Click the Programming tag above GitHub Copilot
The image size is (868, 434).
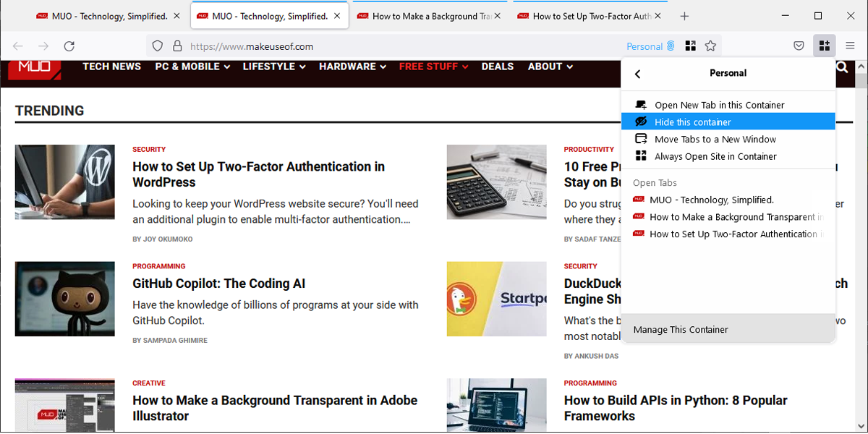tap(159, 266)
